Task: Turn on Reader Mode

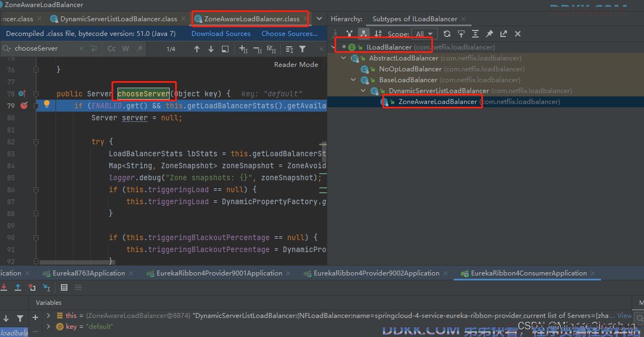Action: tap(296, 65)
